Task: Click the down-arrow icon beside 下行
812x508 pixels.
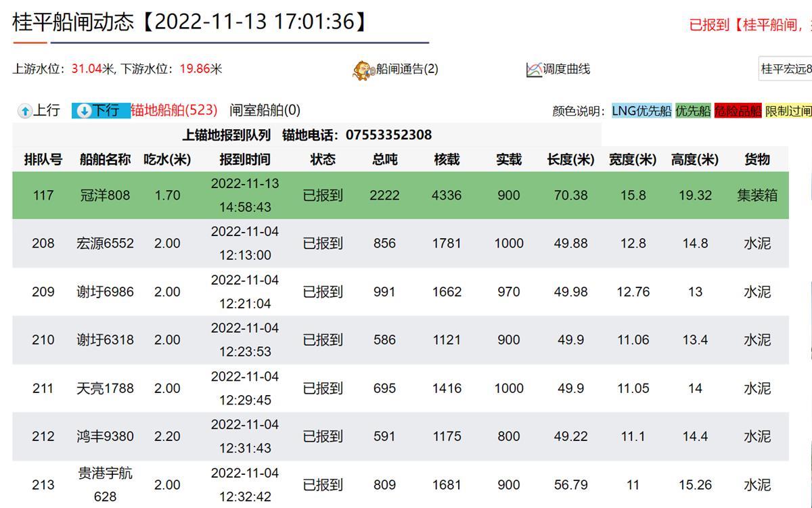Action: coord(85,111)
